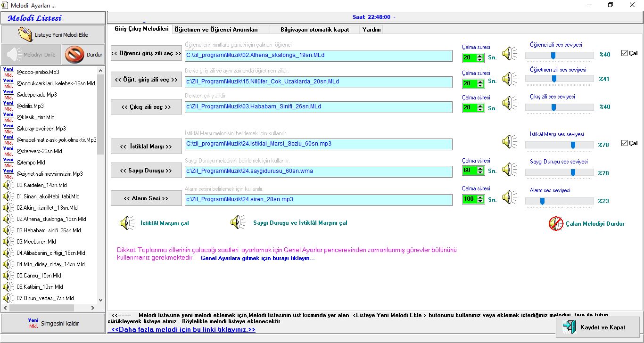Click speaker icon next to 04.Mfo_diday_diday_14sn.Mld
644x343 pixels.
(8, 264)
